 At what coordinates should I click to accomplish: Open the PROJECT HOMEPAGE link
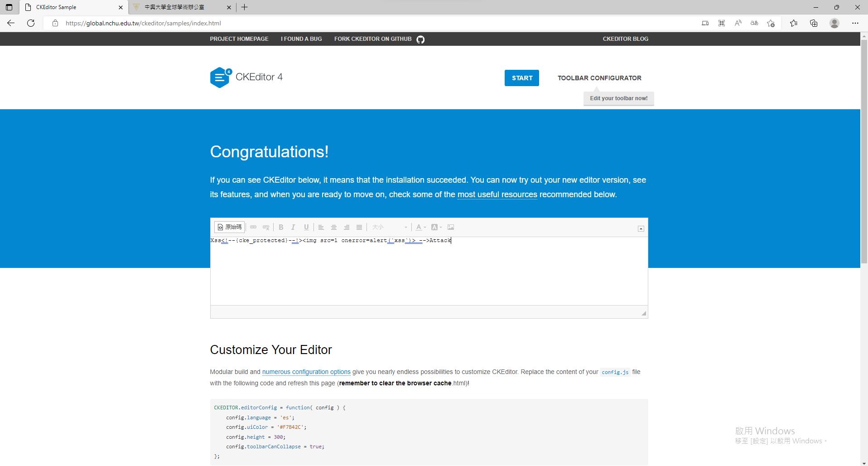[239, 39]
